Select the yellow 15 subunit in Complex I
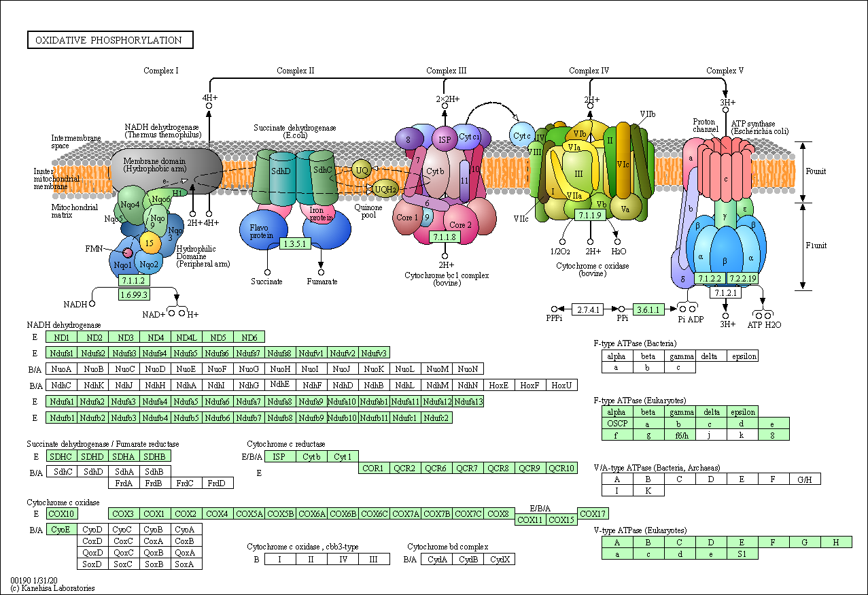868x595 pixels. pos(150,242)
